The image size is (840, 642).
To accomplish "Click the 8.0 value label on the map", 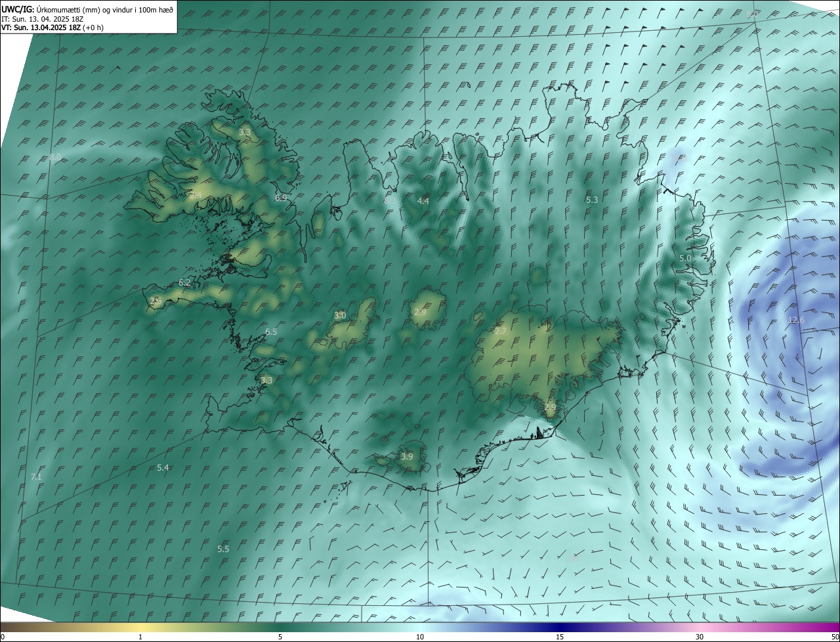I will (56, 157).
